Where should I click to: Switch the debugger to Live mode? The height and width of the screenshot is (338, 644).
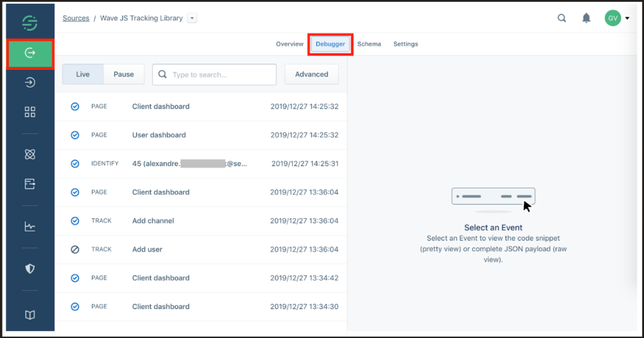coord(83,74)
